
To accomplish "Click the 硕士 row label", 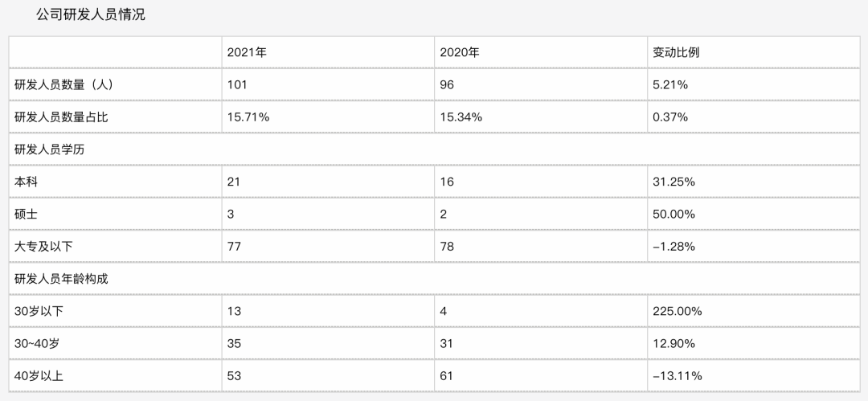I will click(x=26, y=214).
